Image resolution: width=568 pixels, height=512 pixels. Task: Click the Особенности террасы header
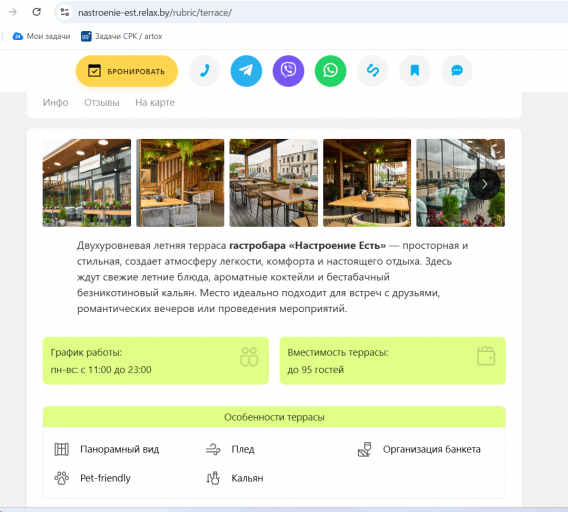click(x=274, y=417)
